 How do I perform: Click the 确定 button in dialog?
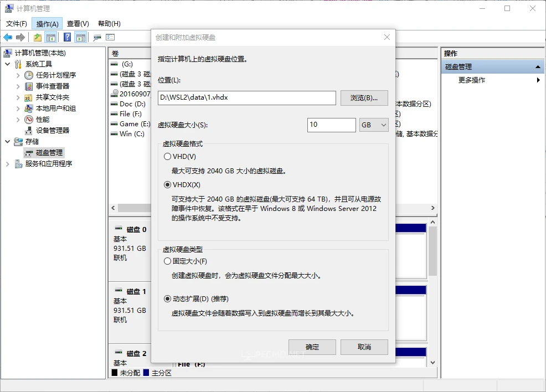tap(312, 347)
